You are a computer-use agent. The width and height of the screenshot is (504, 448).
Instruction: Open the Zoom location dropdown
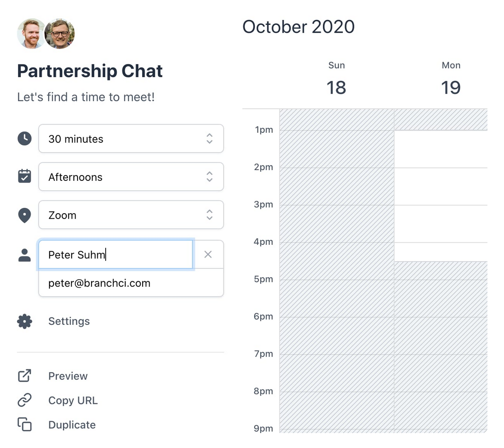(x=131, y=215)
